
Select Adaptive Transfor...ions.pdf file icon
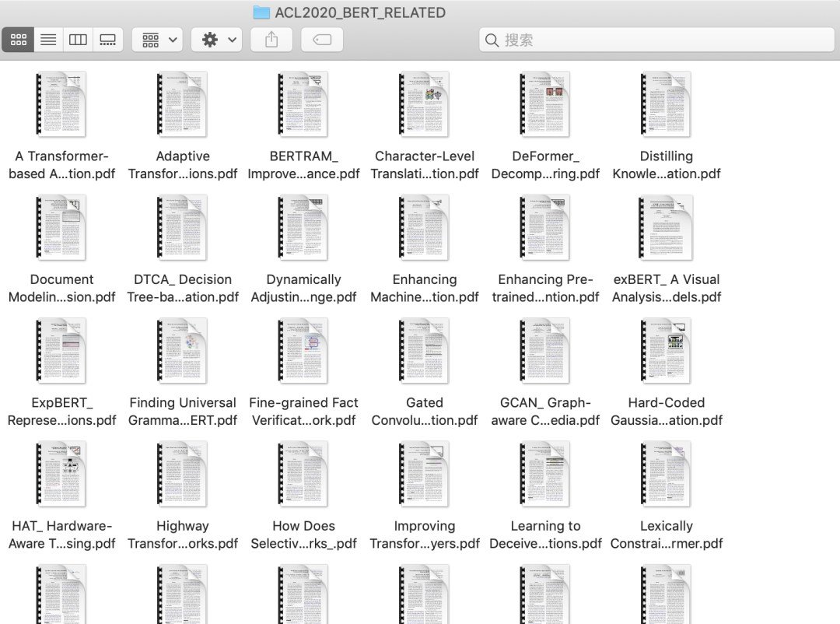coord(182,104)
